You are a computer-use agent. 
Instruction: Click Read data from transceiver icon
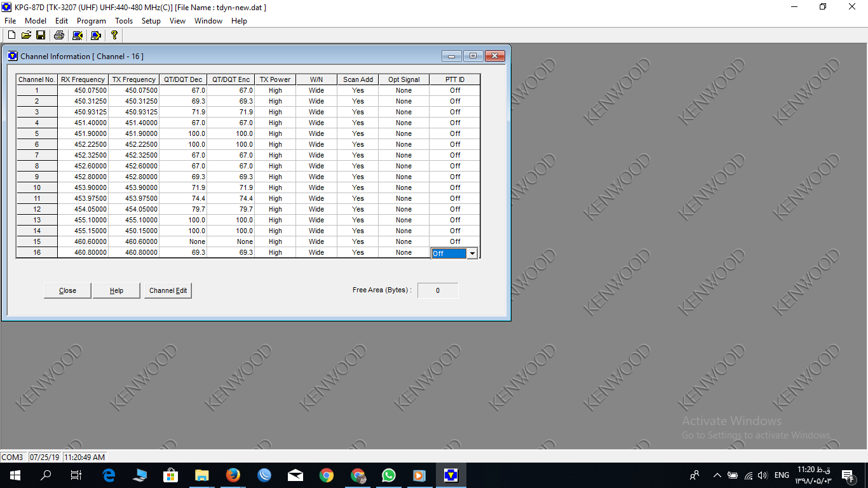pyautogui.click(x=78, y=35)
